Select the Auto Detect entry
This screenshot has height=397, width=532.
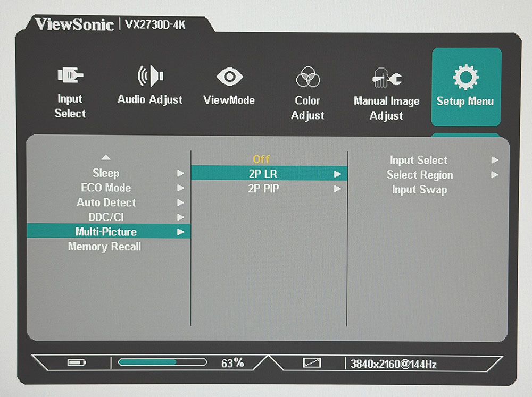pos(106,202)
